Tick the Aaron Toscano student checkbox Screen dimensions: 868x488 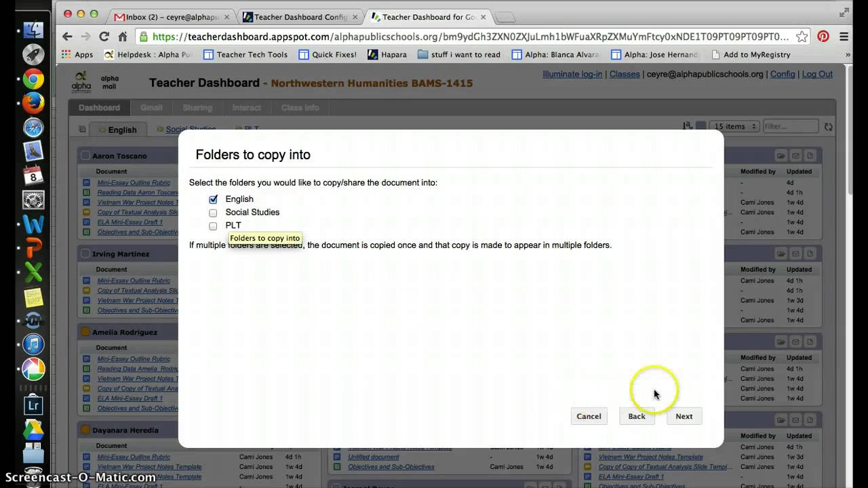(85, 156)
